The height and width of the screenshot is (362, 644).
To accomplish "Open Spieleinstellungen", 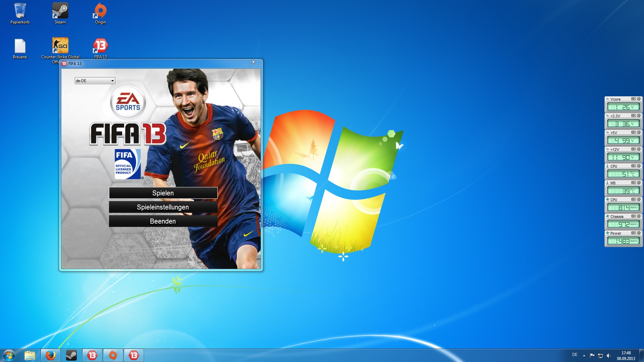I will (163, 207).
